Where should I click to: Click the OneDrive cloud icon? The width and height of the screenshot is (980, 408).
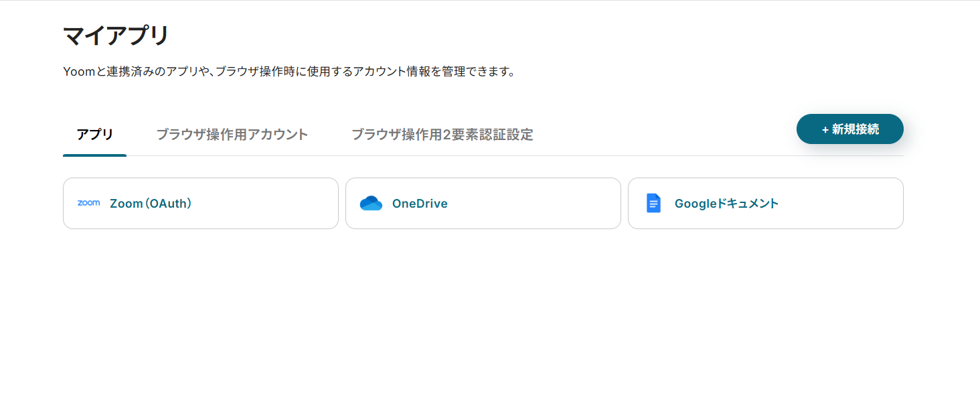click(371, 203)
